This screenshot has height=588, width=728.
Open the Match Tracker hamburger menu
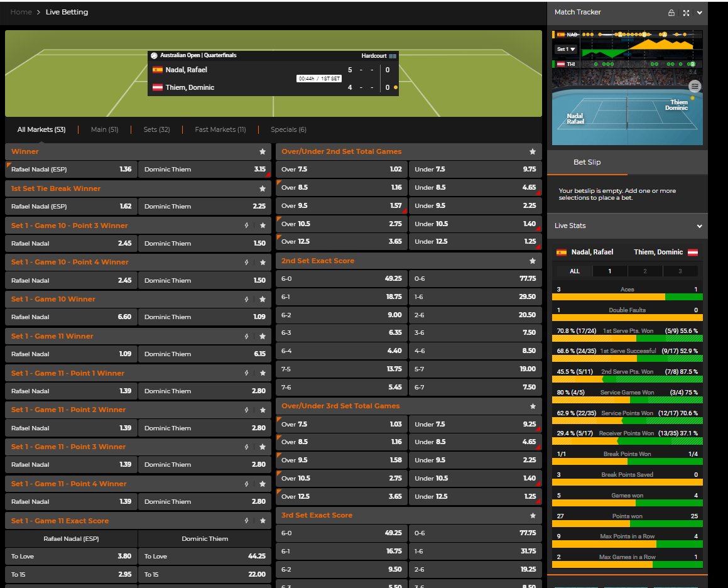(695, 86)
